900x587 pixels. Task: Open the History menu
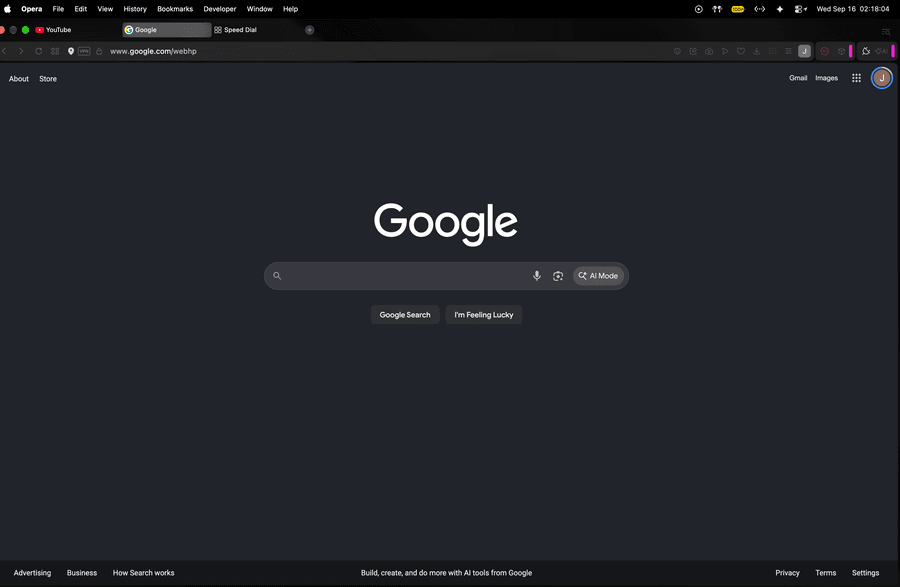pyautogui.click(x=135, y=9)
